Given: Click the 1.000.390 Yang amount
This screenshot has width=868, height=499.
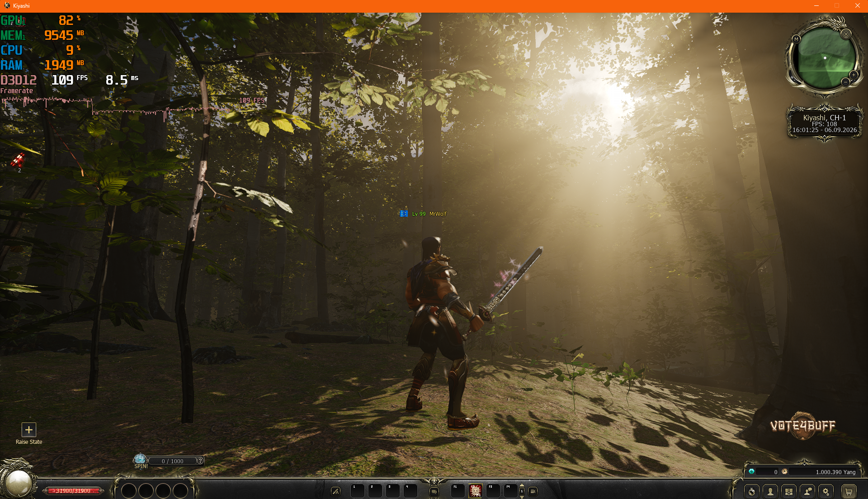Looking at the screenshot, I should [x=835, y=472].
